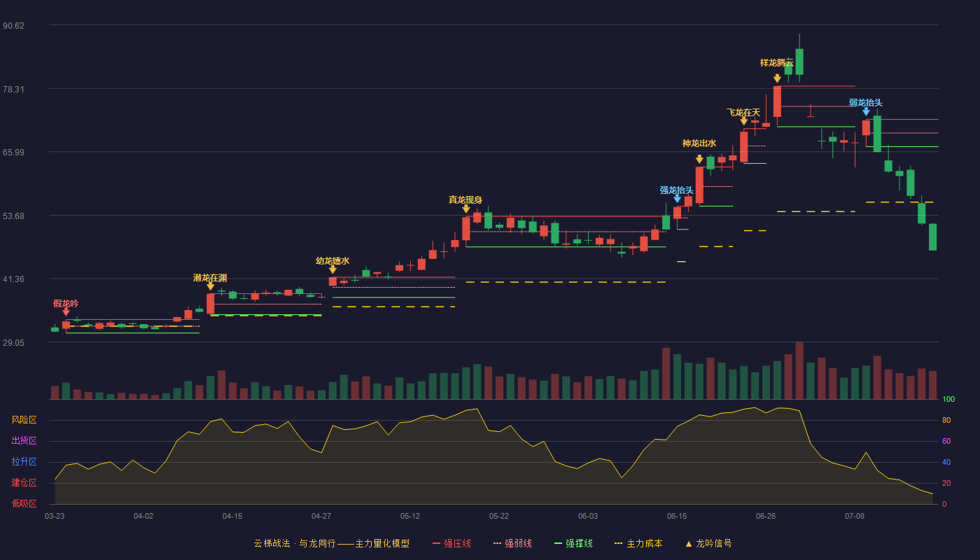The image size is (980, 560).
Task: Click the 04-27 date axis label
Action: (x=321, y=516)
